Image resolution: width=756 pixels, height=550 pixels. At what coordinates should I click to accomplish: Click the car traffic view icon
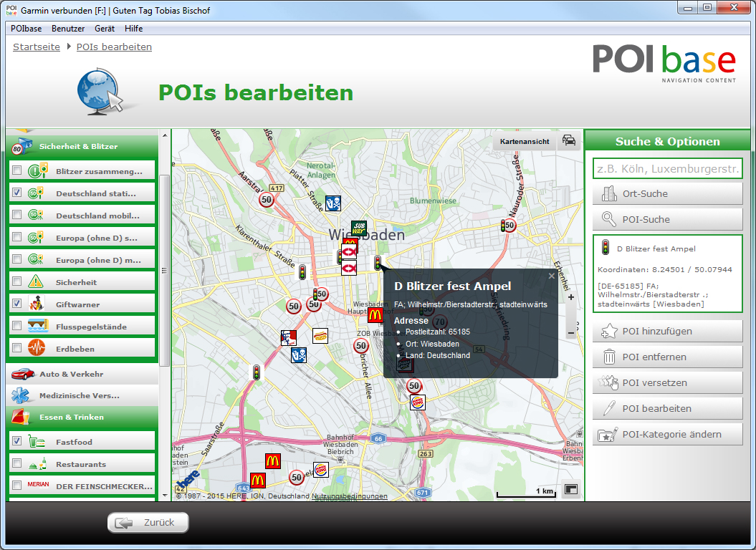coord(568,140)
